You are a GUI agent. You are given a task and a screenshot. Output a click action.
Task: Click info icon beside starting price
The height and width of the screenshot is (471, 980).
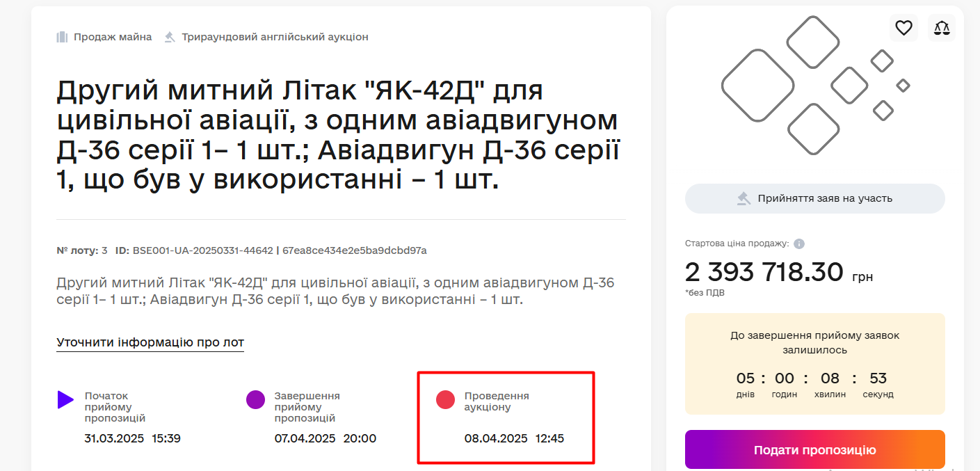click(799, 244)
